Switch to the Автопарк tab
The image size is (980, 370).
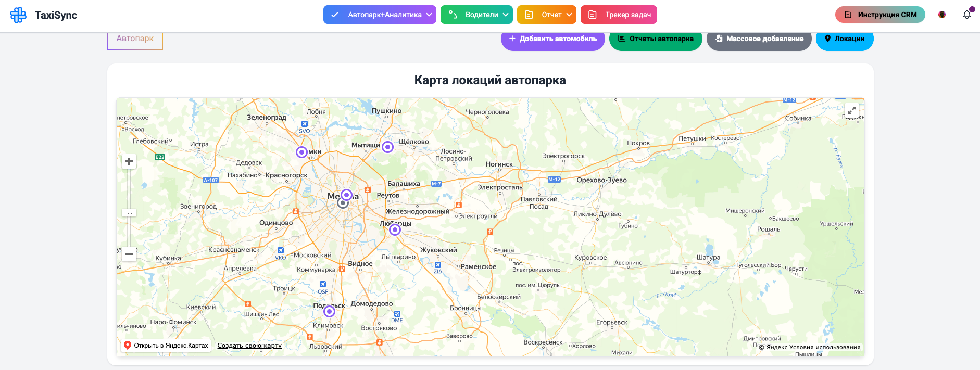click(135, 39)
